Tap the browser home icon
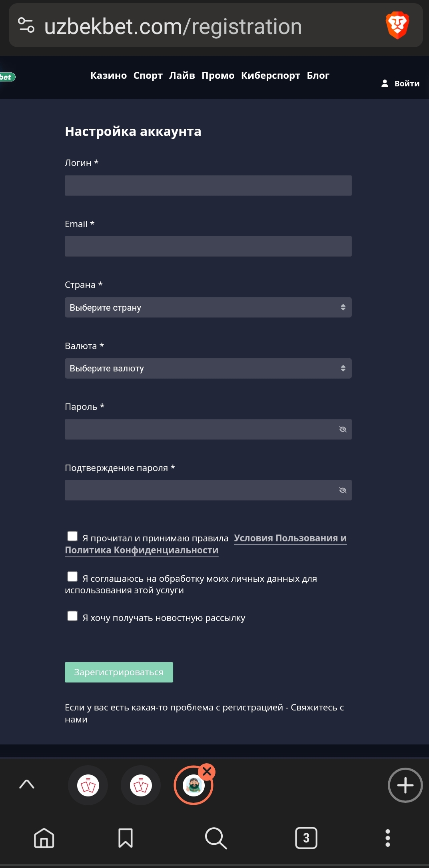Screen dimensions: 429x868 (44, 838)
